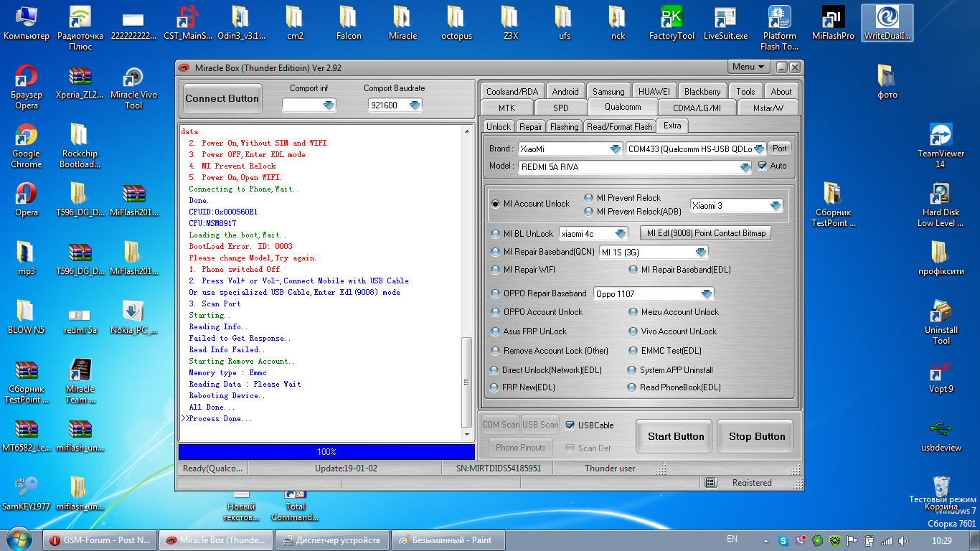Switch to Read/Format Flash subtab
This screenshot has height=551, width=980.
620,126
